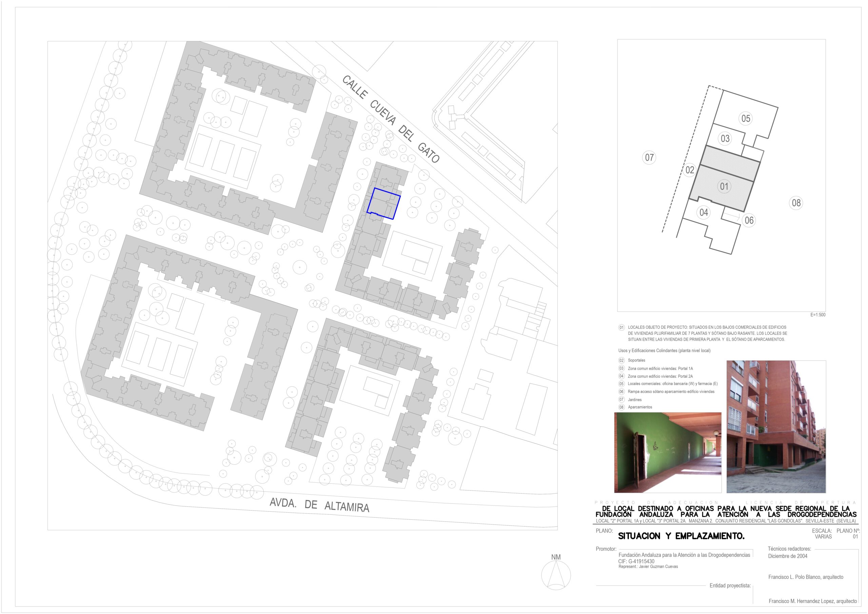The width and height of the screenshot is (868, 614).
Task: Click the 'PLANO Nº: 01' field
Action: (x=848, y=533)
